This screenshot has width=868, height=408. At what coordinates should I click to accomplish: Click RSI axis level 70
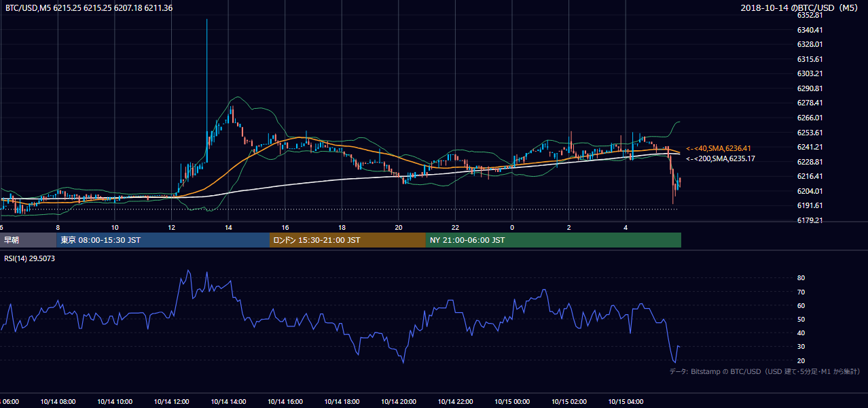801,292
